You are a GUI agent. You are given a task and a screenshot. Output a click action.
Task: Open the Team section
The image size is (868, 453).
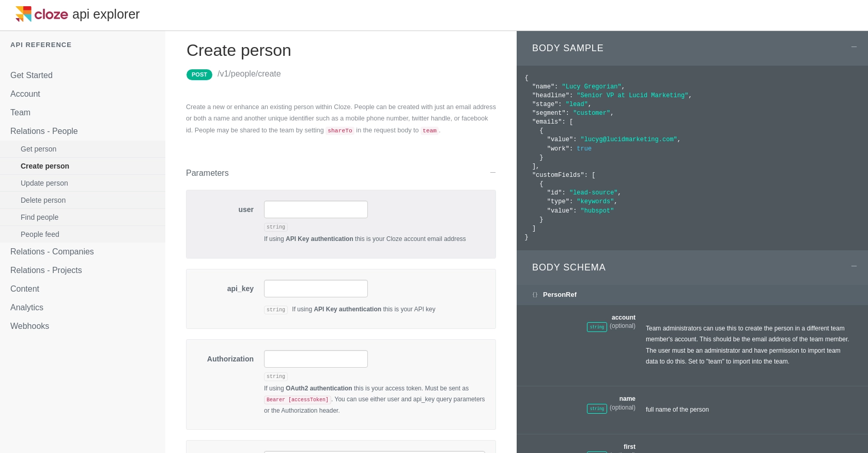(x=20, y=112)
